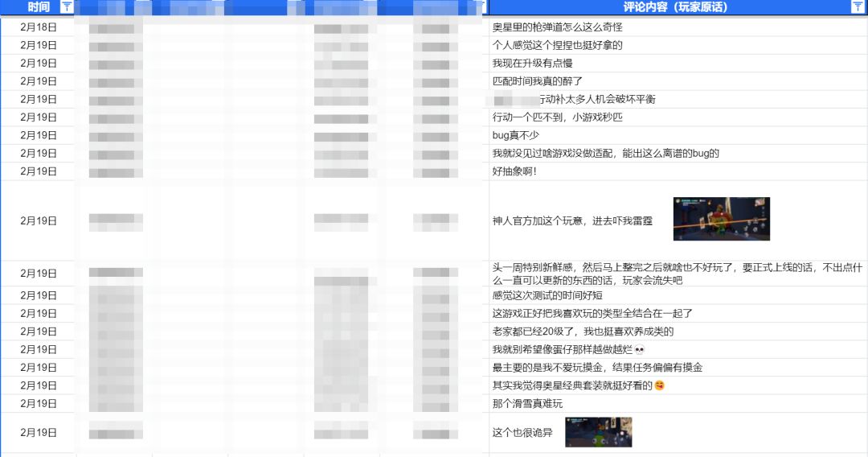Select the comment 这游戏正好把我喜欢玩的类型全结合在一起了
The width and height of the screenshot is (868, 457).
point(592,313)
